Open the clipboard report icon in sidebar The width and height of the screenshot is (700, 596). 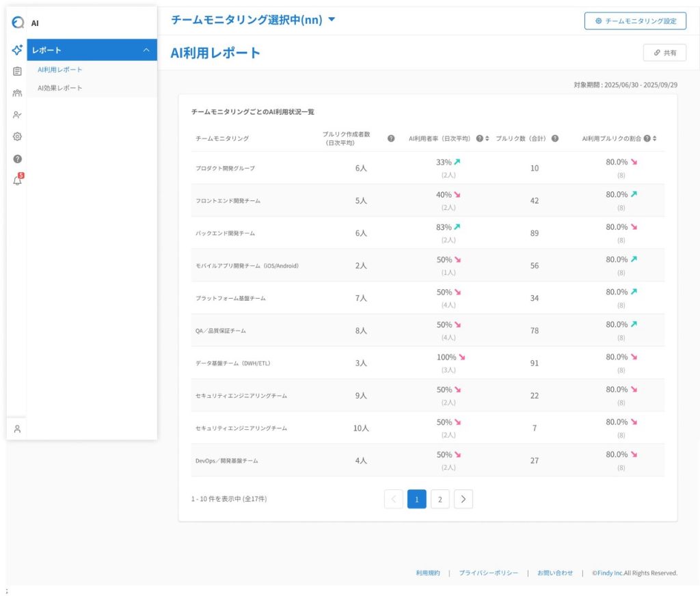(x=17, y=71)
